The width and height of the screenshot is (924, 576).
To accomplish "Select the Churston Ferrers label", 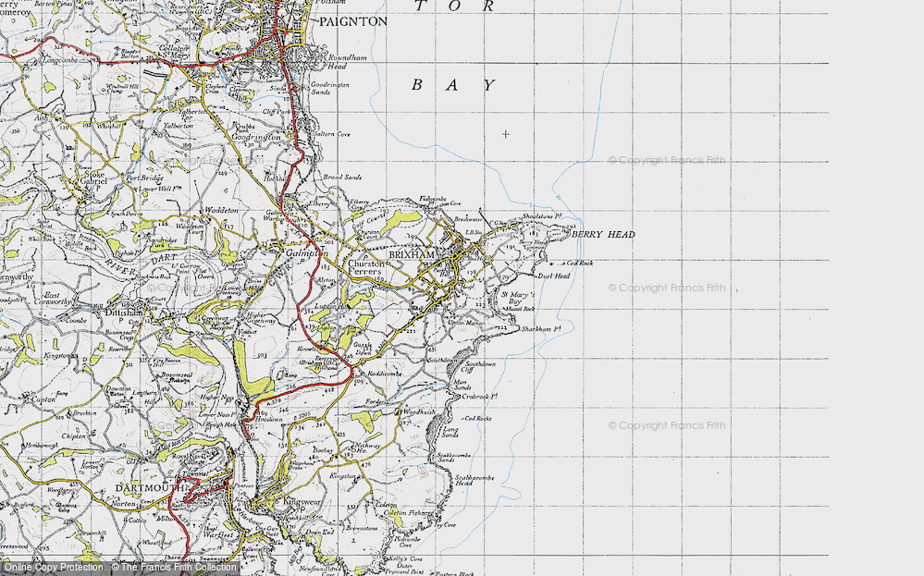I will pos(365,267).
